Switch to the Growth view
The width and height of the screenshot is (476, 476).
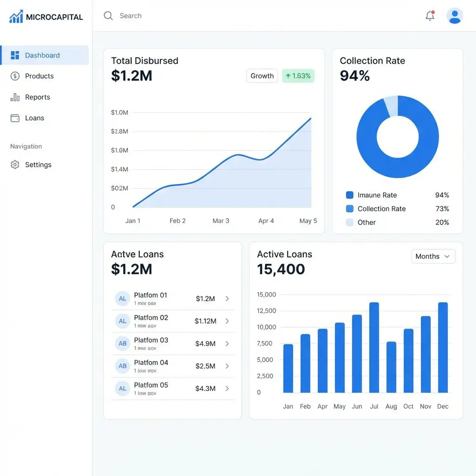pos(262,76)
